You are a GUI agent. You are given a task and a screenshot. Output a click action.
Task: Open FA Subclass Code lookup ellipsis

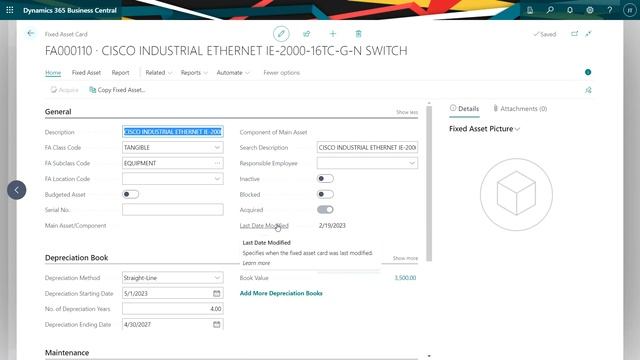coord(217,163)
